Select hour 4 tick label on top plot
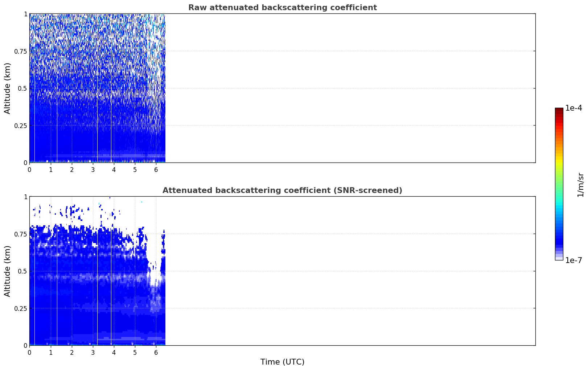588x370 pixels. 114,169
